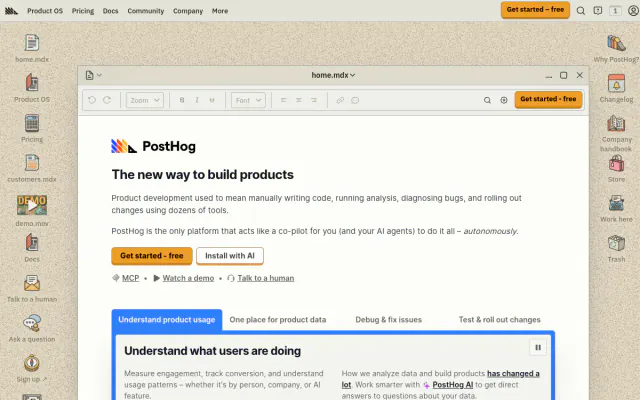Click the search icon in editor toolbar
Viewport: 640px width, 400px height.
click(487, 100)
